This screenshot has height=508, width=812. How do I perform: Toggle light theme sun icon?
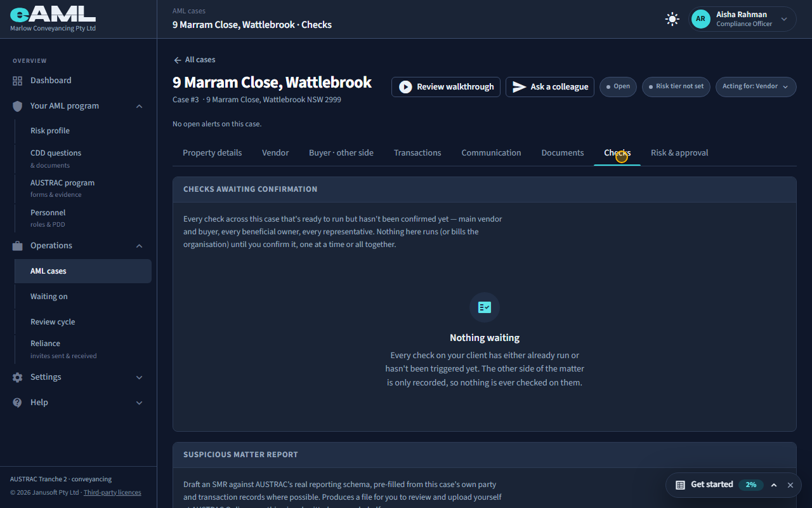coord(672,19)
